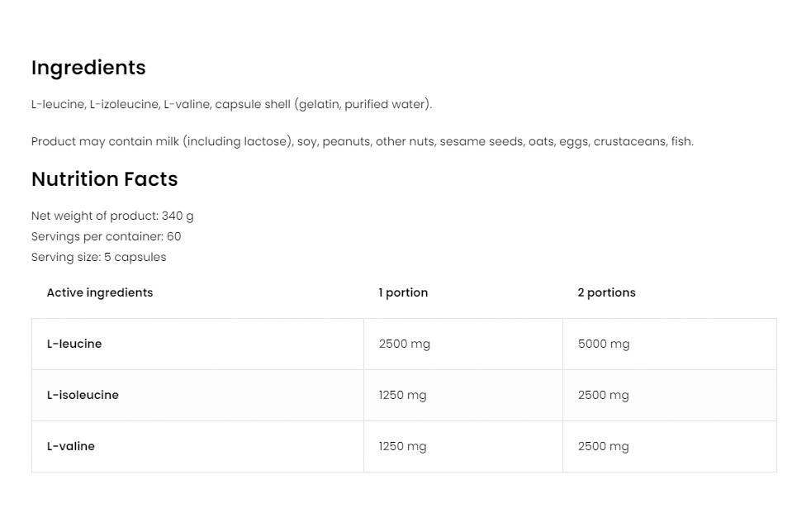811x532 pixels.
Task: Click the L-leucine 5000 mg cell
Action: 603,344
